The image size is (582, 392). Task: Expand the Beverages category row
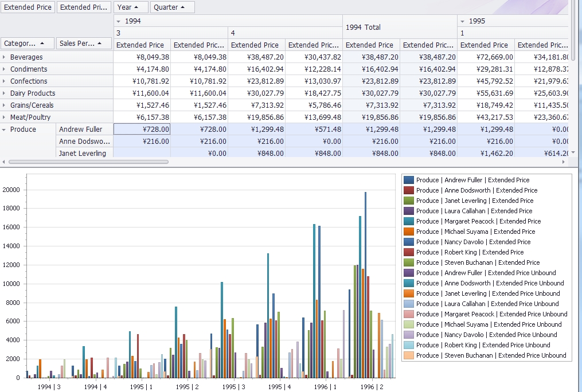coord(4,57)
